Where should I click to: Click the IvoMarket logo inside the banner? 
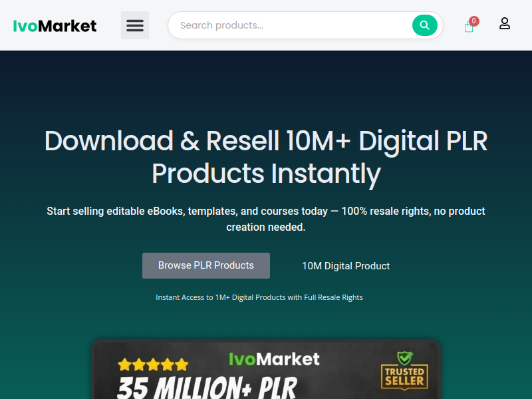(274, 359)
